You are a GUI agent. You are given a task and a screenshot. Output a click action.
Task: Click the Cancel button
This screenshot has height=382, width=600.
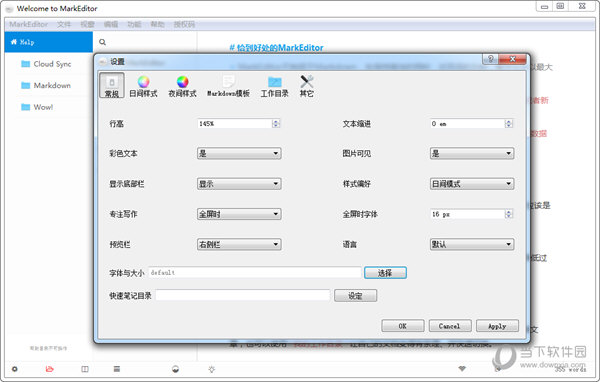450,326
